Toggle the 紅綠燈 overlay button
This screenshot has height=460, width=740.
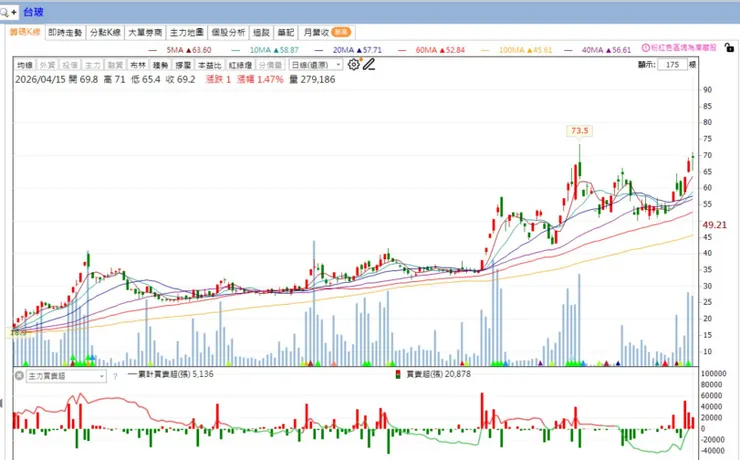click(240, 65)
